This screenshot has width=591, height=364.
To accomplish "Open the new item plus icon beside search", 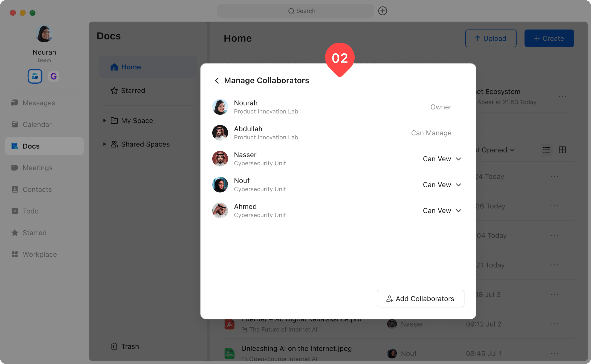I will pos(383,11).
